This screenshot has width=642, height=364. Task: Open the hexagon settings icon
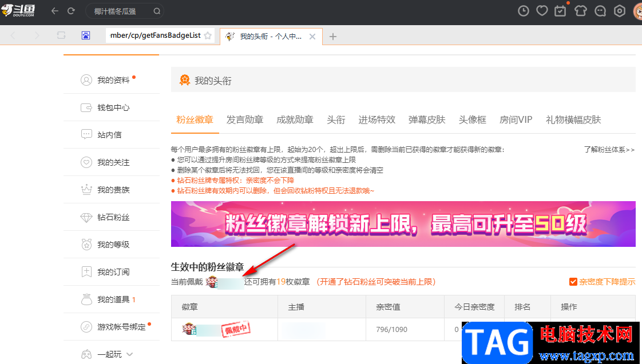pyautogui.click(x=620, y=11)
